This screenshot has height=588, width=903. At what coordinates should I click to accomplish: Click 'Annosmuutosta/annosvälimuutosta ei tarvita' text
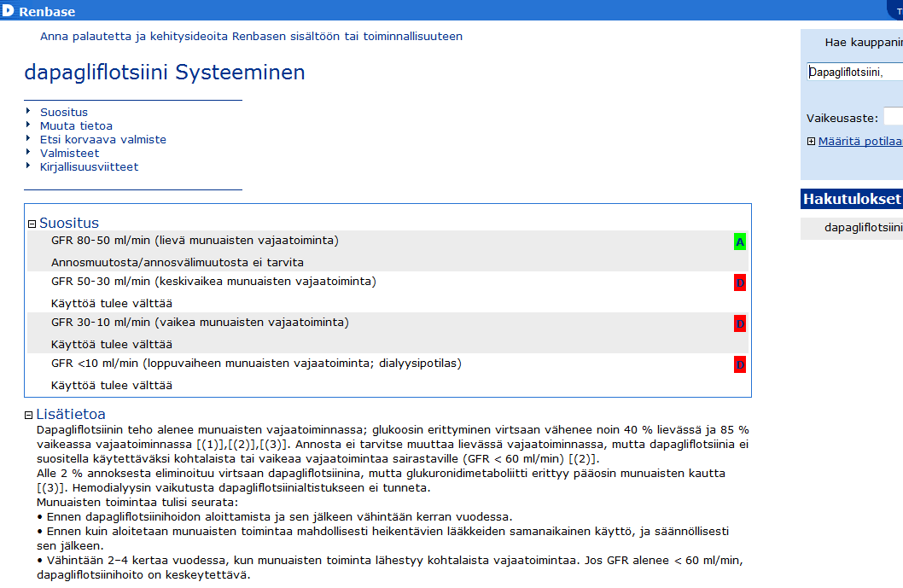(178, 263)
